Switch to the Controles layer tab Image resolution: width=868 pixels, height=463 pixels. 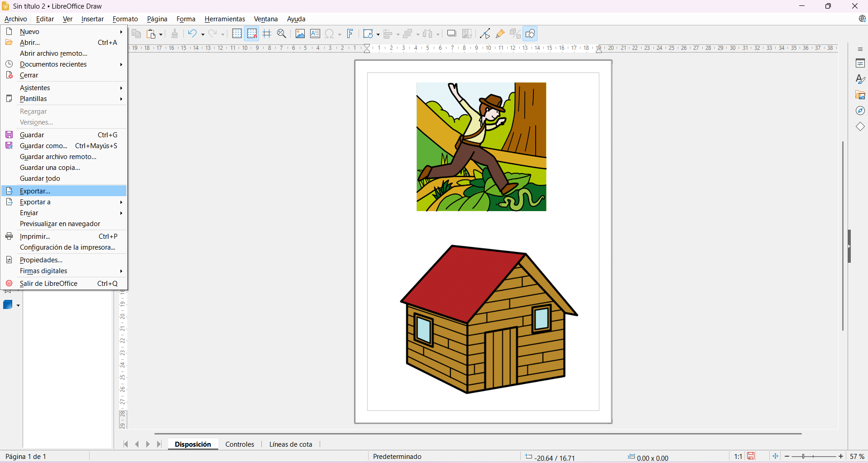pos(240,444)
